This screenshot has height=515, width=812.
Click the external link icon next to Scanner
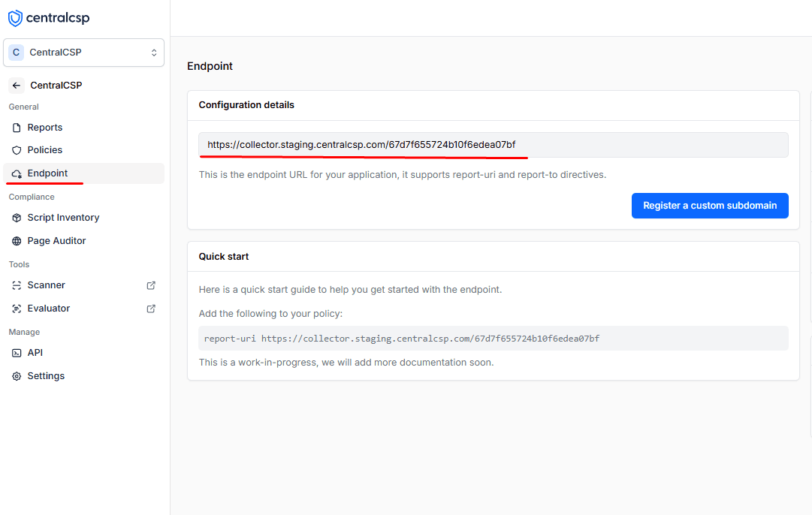pos(151,285)
